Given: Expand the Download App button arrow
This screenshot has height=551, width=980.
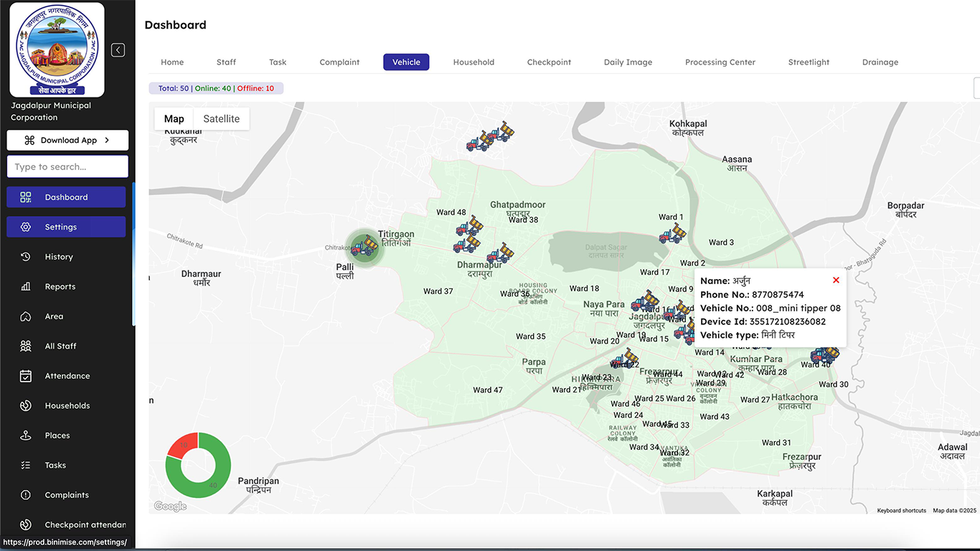Looking at the screenshot, I should click(107, 140).
